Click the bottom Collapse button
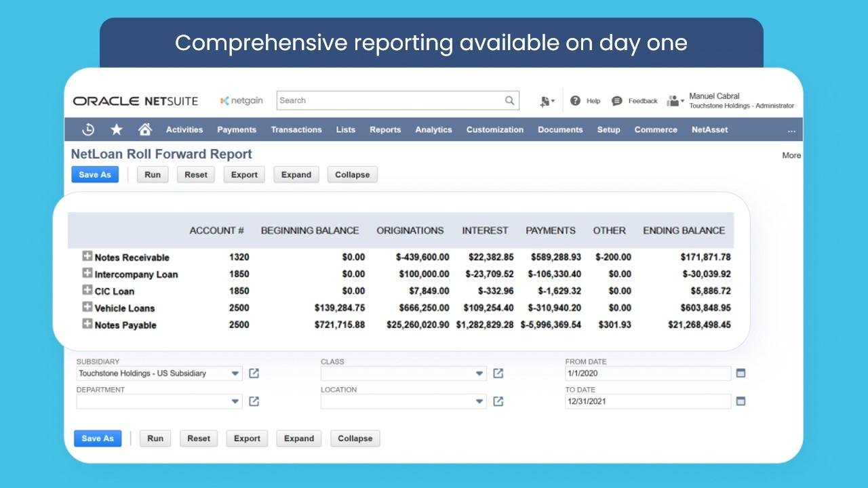The height and width of the screenshot is (488, 868). pos(355,439)
